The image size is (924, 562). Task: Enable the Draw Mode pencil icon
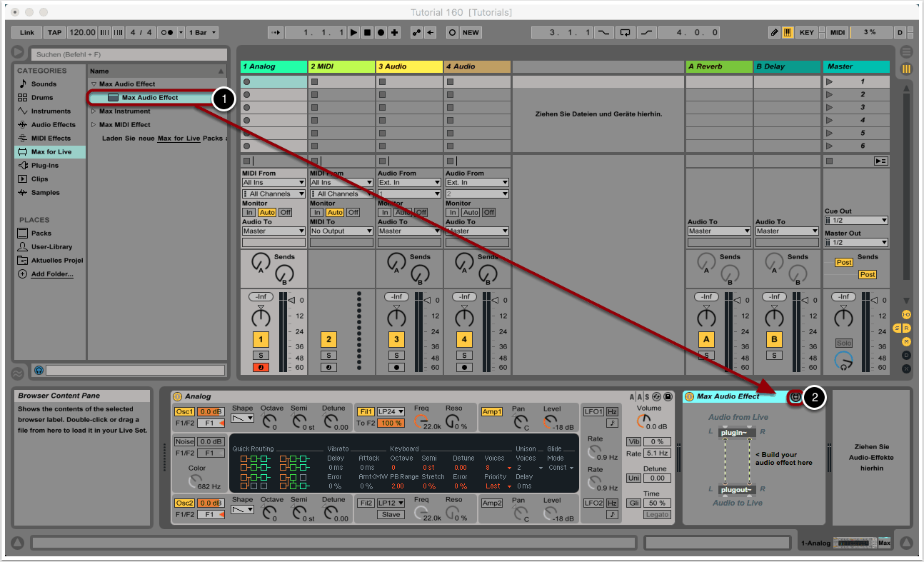pyautogui.click(x=775, y=33)
